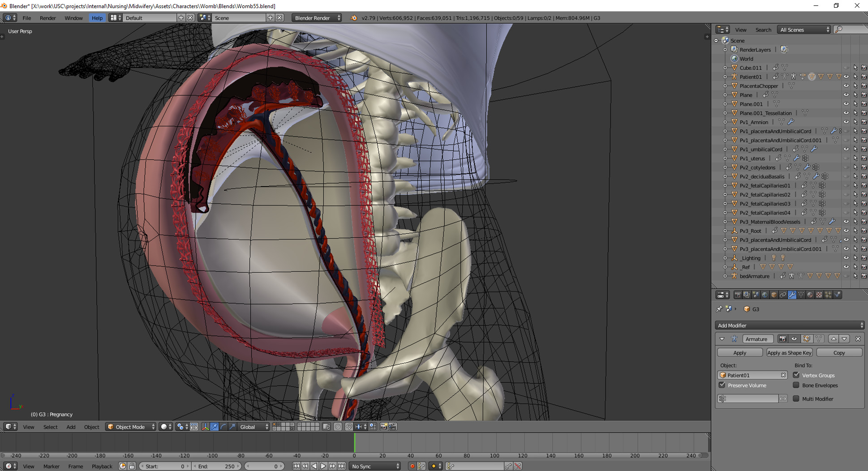The height and width of the screenshot is (471, 868).
Task: Click the modifier Copy button
Action: [x=839, y=353]
